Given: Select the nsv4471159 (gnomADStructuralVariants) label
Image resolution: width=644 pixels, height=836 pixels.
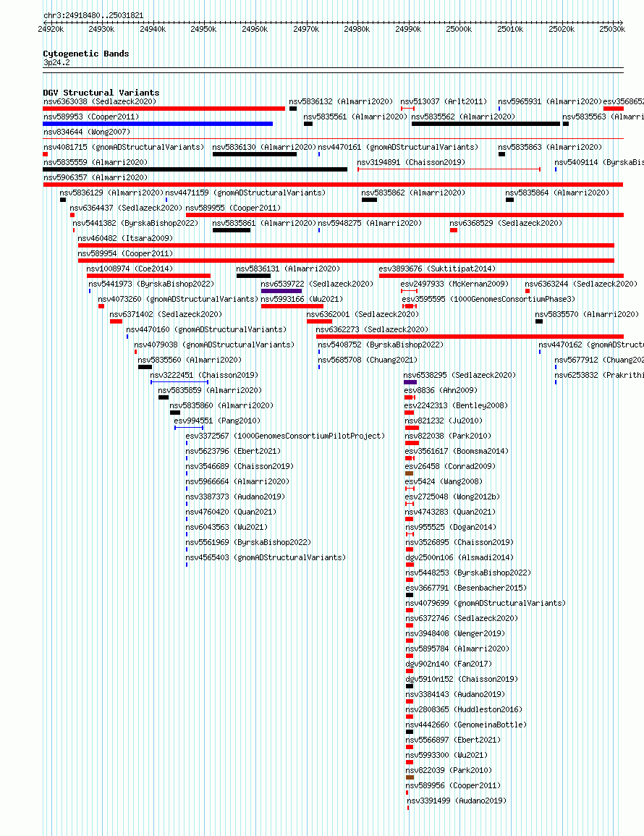Looking at the screenshot, I should pos(245,193).
